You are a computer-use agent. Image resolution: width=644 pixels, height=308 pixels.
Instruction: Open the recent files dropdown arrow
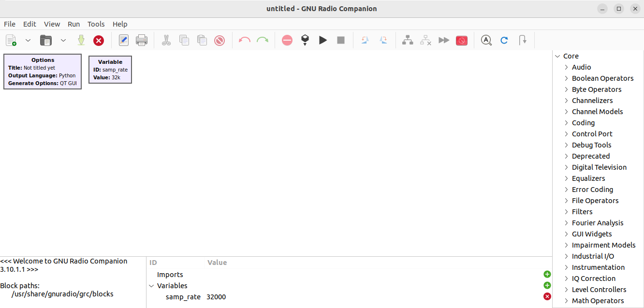coord(63,41)
